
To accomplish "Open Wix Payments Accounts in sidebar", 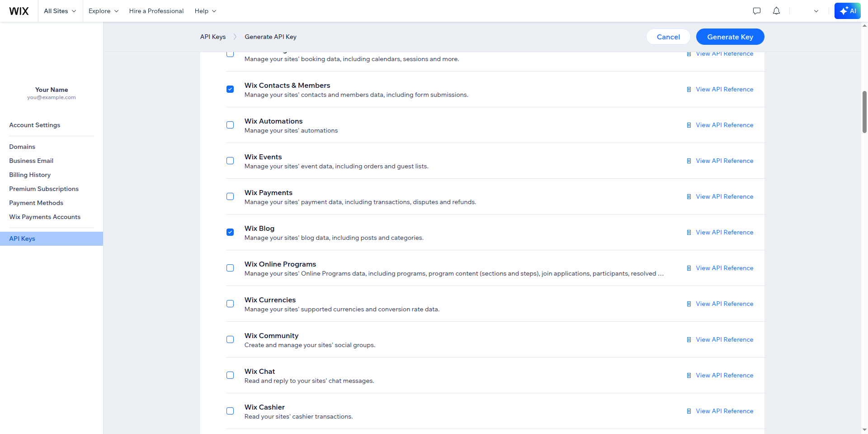I will [x=45, y=217].
